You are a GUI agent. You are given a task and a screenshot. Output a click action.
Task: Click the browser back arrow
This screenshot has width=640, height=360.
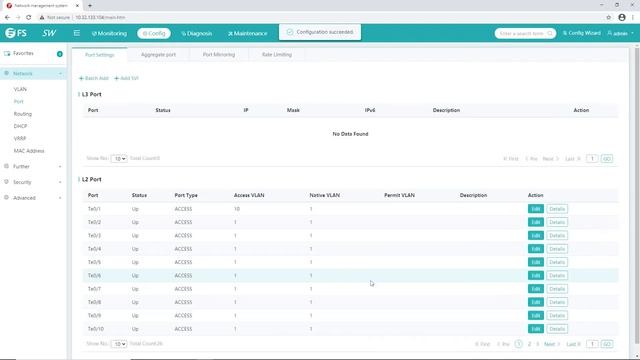pyautogui.click(x=7, y=18)
